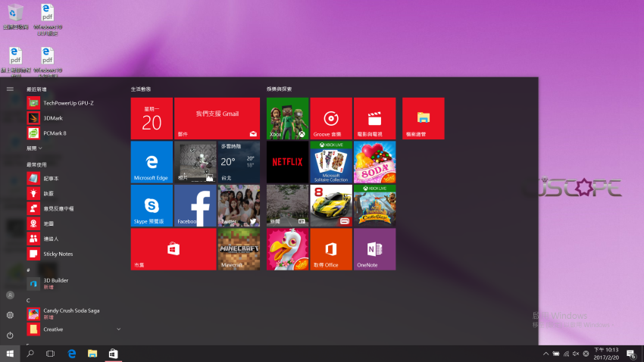Image resolution: width=644 pixels, height=362 pixels.
Task: Open the Facebook tile
Action: [x=195, y=206]
